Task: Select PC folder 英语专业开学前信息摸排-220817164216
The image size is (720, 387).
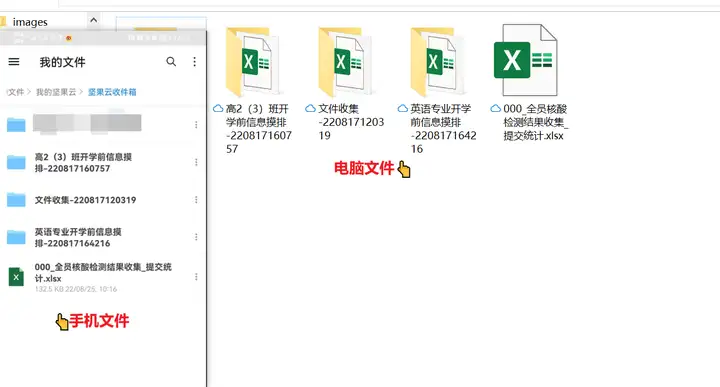Action: coord(439,61)
